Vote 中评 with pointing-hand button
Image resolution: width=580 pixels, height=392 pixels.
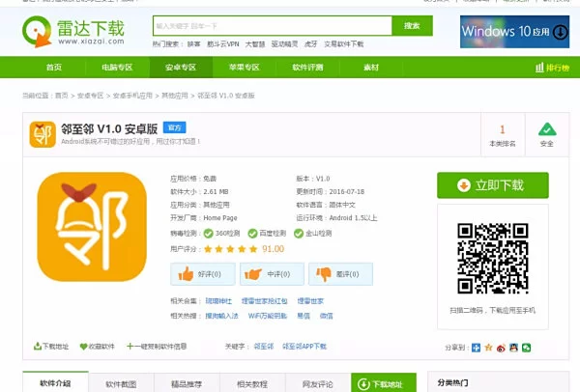272,274
